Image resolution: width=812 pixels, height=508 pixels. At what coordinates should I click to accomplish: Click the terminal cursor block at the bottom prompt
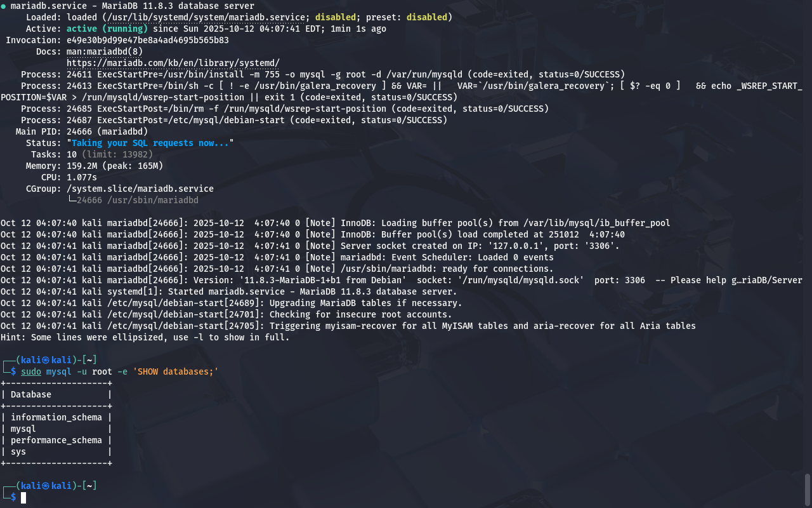(23, 497)
